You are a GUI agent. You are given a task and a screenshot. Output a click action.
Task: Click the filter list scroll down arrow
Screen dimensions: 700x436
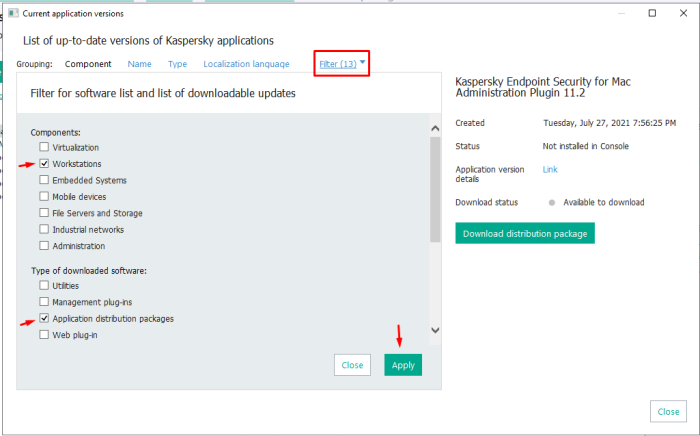(435, 330)
